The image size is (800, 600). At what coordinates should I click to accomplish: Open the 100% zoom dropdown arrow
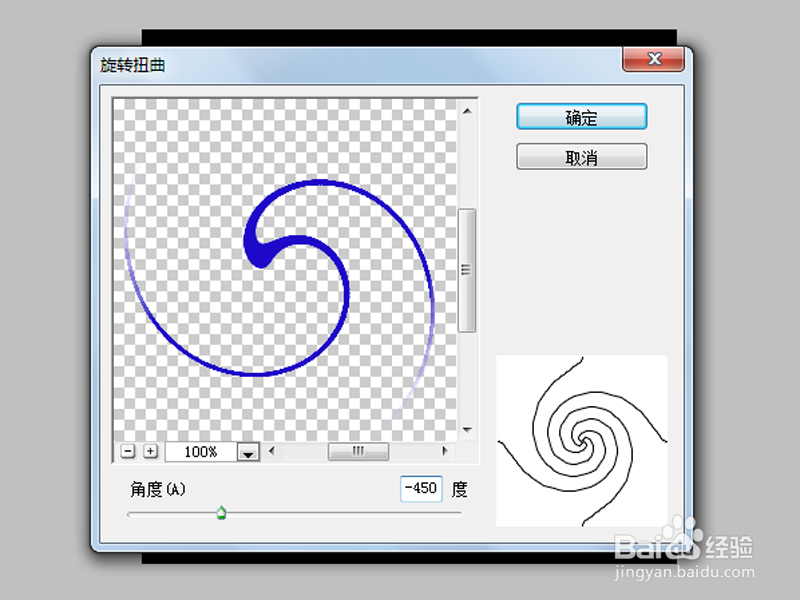point(248,452)
